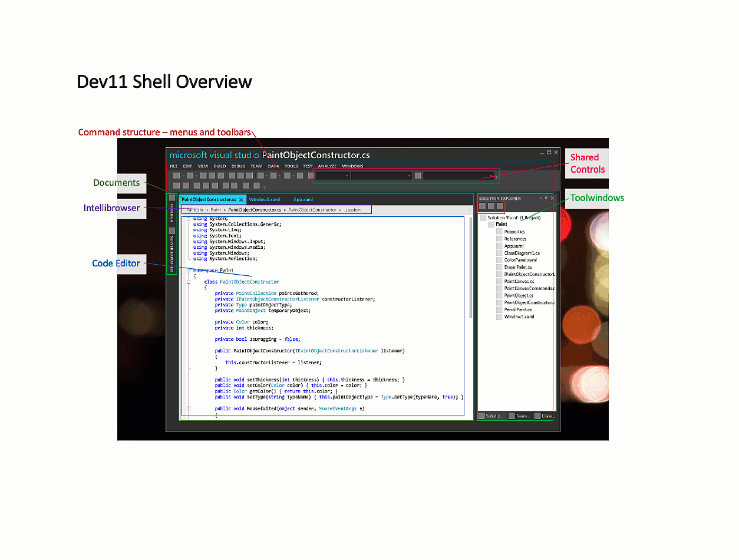Collapse the class PaintObjectConstructor block
The image size is (739, 560).
point(188,282)
